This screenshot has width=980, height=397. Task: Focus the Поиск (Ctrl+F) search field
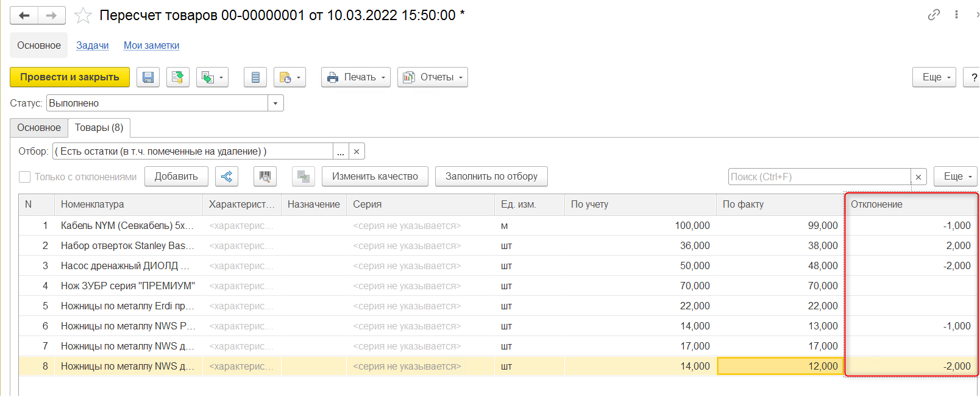[x=819, y=177]
